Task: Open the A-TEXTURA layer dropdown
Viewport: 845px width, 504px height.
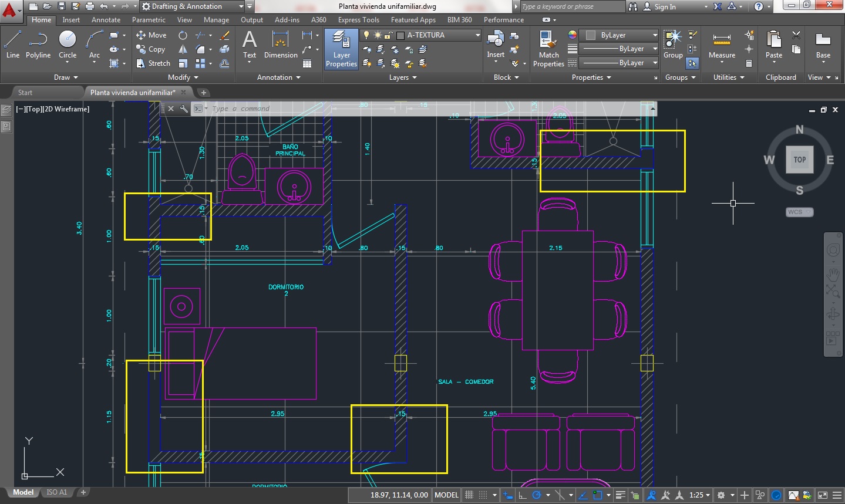Action: click(477, 35)
